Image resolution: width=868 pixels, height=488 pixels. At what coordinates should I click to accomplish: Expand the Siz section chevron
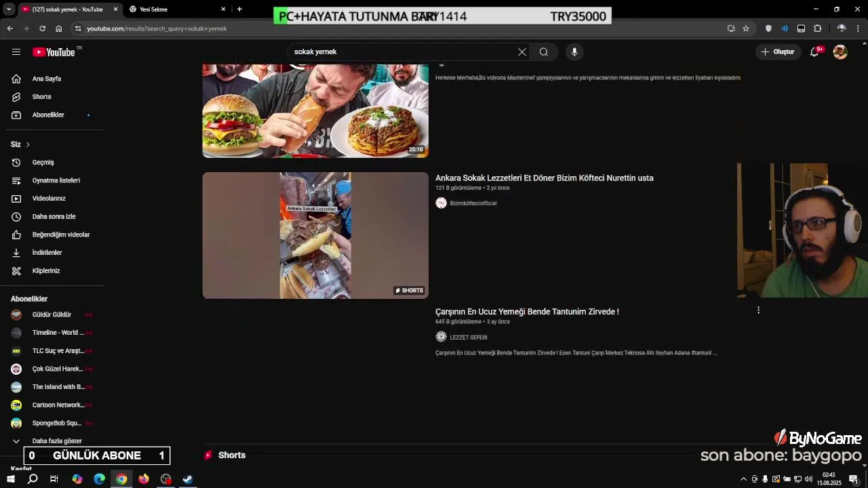[27, 144]
